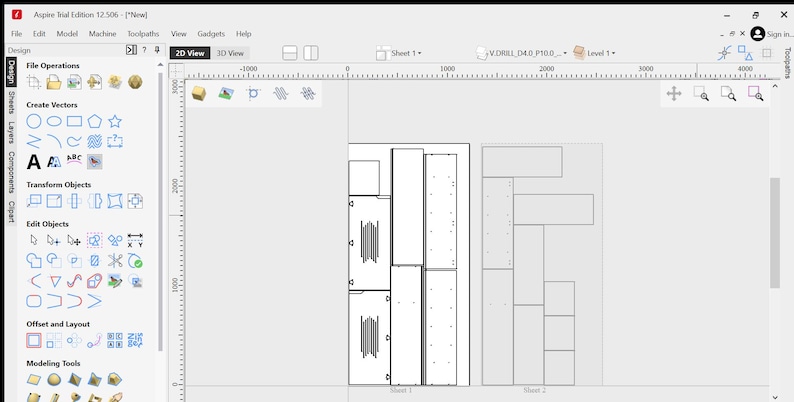The height and width of the screenshot is (402, 794).
Task: Select the Draw Polygon tool
Action: (x=95, y=122)
